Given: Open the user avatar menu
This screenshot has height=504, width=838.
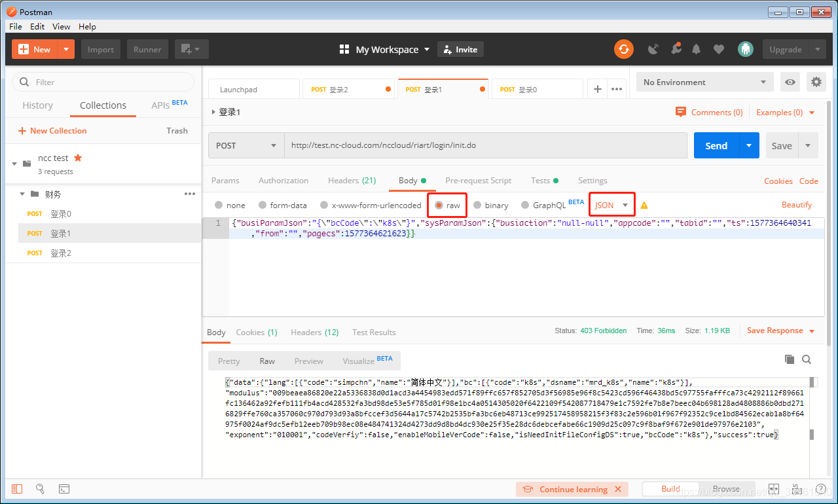Looking at the screenshot, I should 745,49.
